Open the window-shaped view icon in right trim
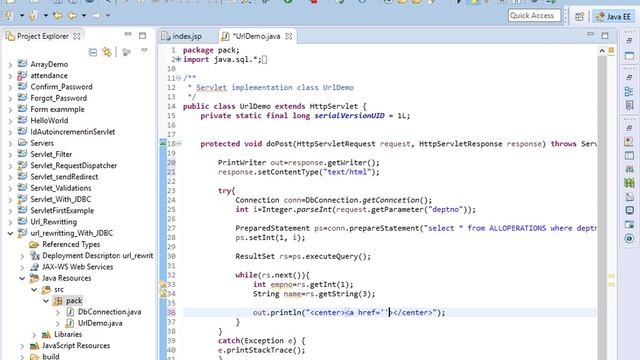Viewport: 640px width, 360px height. [x=629, y=56]
